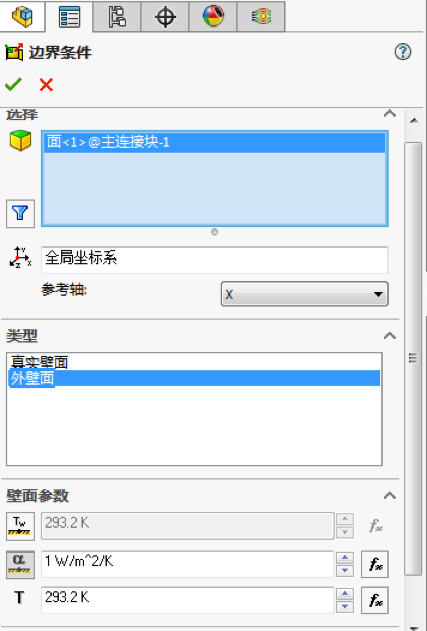
Task: Toggle the heat transfer coefficient α button
Action: click(x=20, y=565)
